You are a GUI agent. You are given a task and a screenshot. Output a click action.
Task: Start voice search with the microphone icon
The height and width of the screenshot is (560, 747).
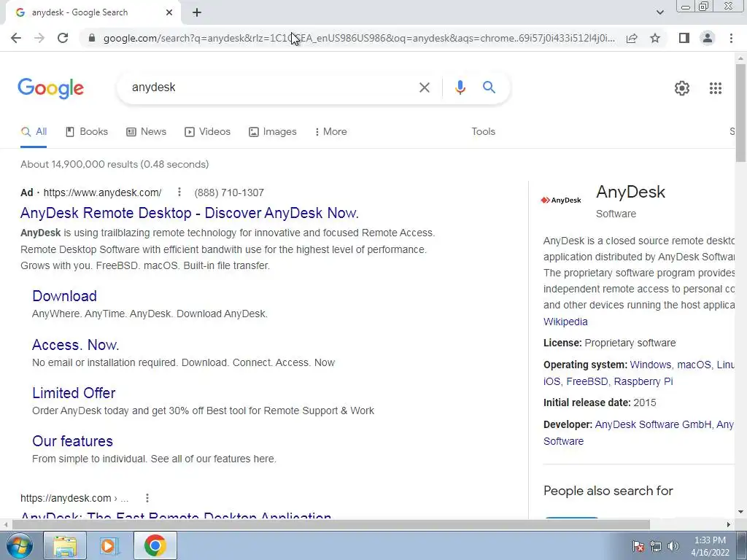(460, 87)
